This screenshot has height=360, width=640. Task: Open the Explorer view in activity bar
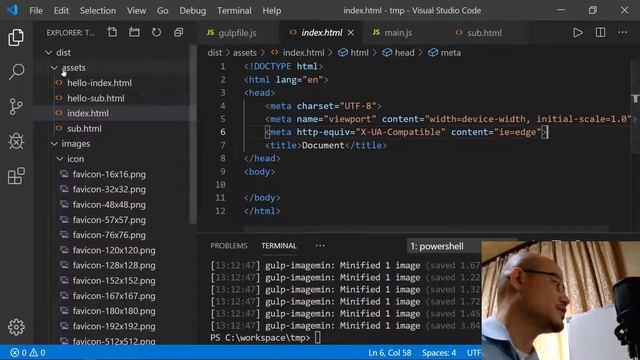(x=16, y=38)
